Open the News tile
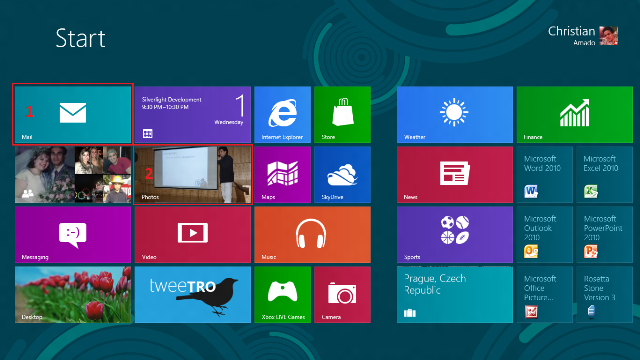 (x=455, y=175)
